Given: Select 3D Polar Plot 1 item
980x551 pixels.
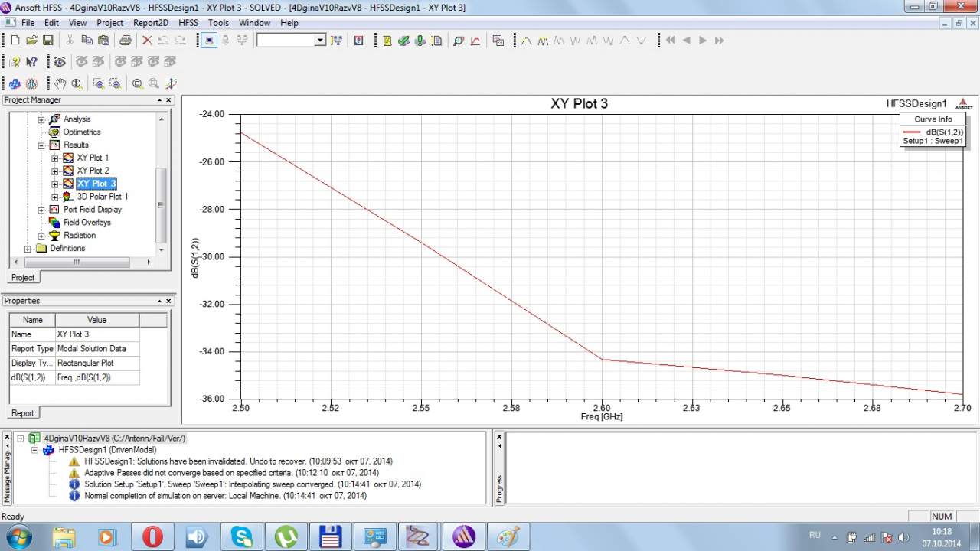Looking at the screenshot, I should [102, 197].
